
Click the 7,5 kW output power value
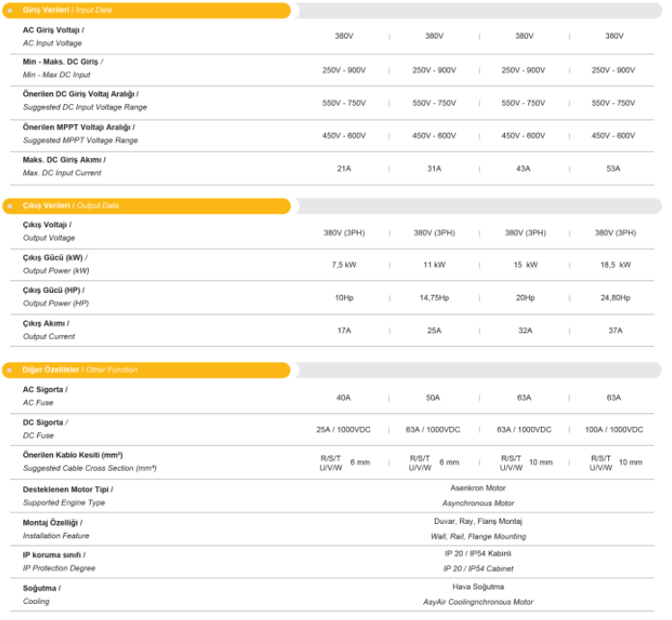pyautogui.click(x=344, y=265)
